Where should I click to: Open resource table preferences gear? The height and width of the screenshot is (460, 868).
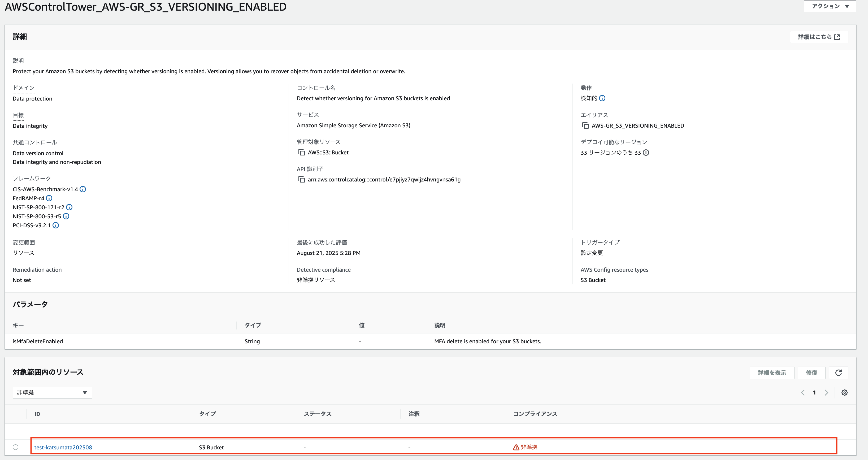tap(844, 392)
